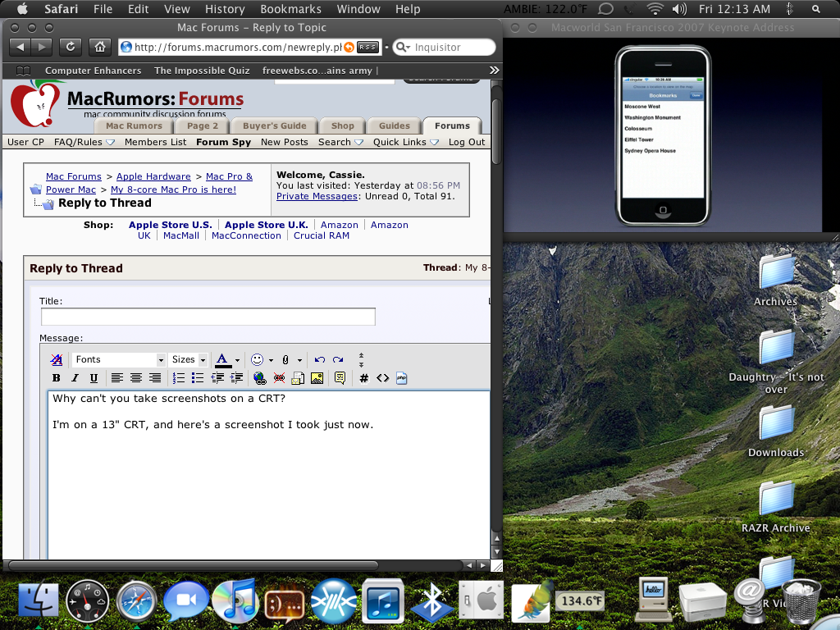Screen dimensions: 840x630
Task: Click the Safari Home button
Action: click(99, 47)
